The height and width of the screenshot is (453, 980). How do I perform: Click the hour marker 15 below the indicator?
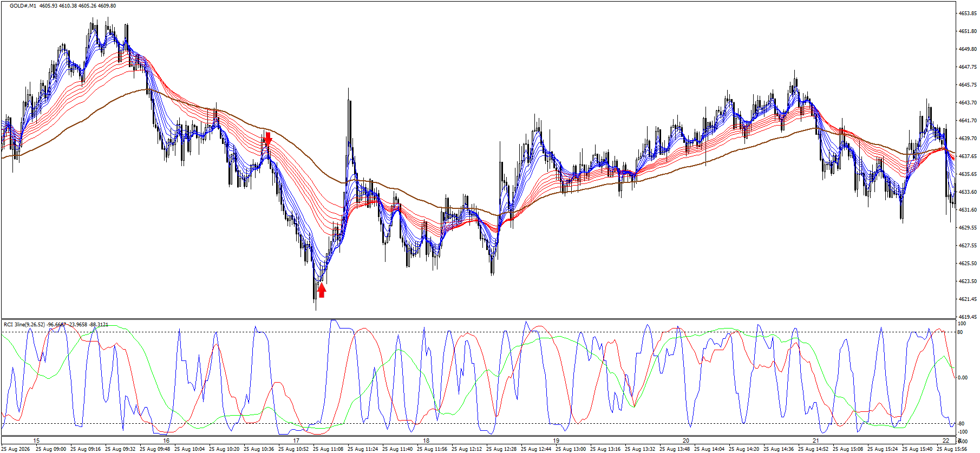(36, 441)
